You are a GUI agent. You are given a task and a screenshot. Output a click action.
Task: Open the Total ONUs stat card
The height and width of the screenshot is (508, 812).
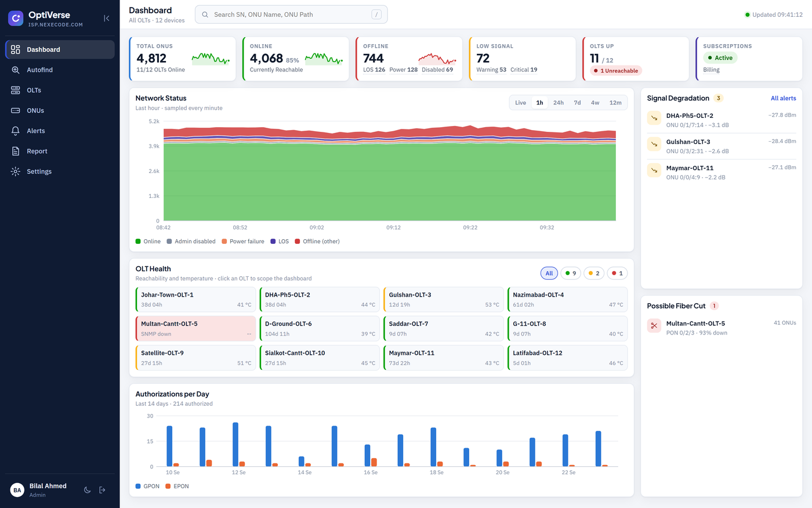[182, 59]
